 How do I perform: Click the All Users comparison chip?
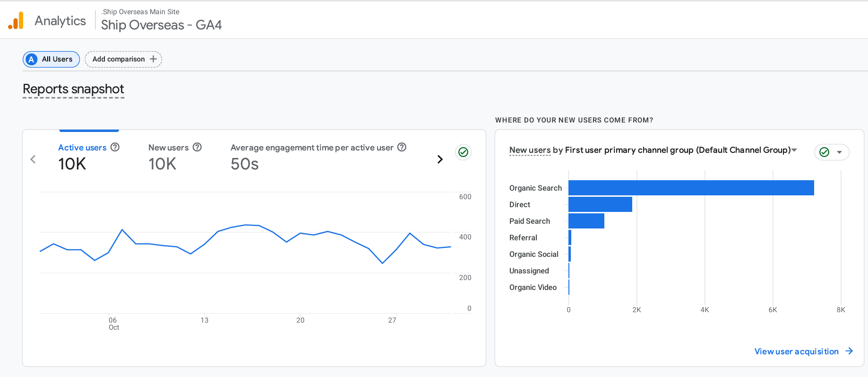point(52,59)
